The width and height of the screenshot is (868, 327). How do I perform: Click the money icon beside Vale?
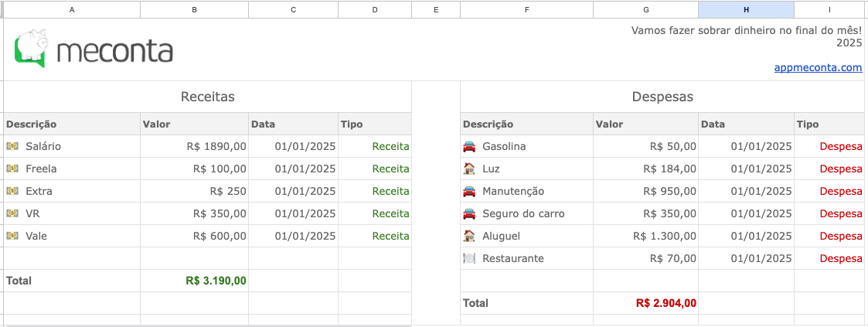click(12, 236)
